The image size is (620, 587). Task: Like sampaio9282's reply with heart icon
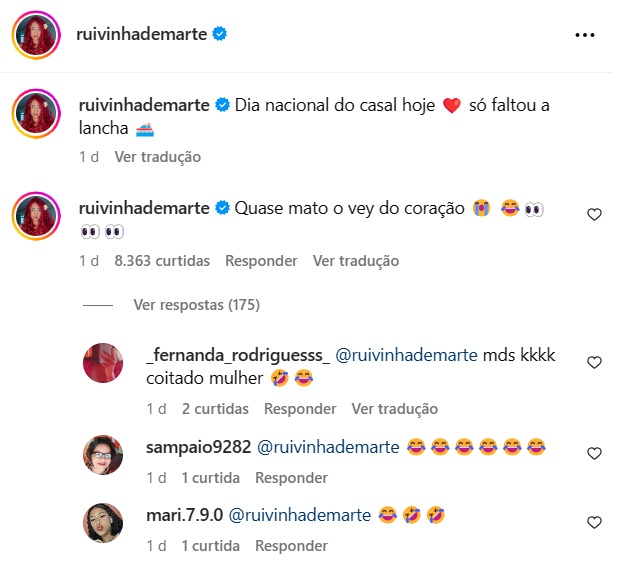[x=594, y=453]
